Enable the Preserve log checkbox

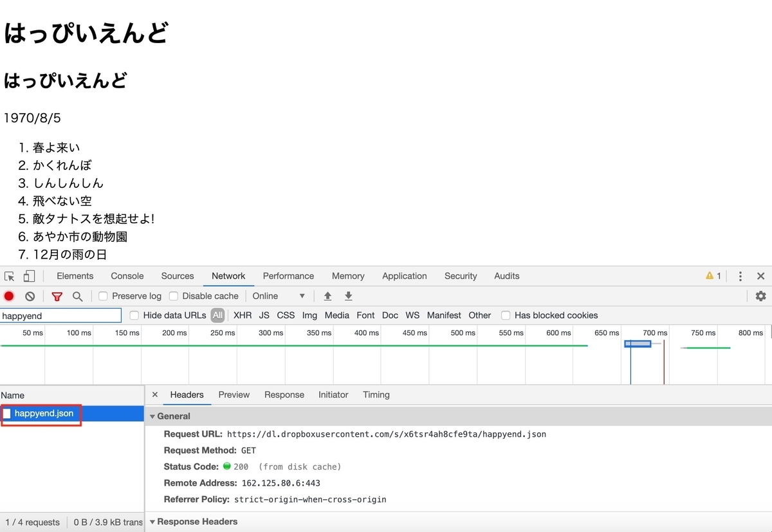pyautogui.click(x=103, y=296)
